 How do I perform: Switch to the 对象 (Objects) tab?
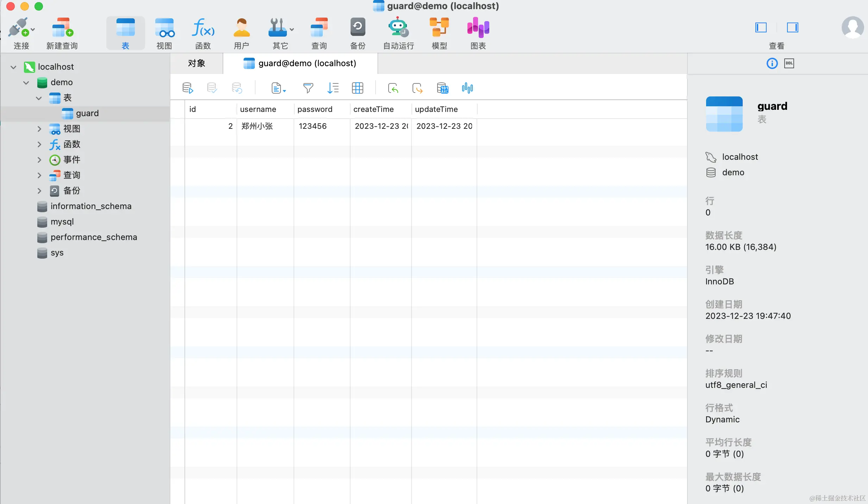click(x=196, y=63)
